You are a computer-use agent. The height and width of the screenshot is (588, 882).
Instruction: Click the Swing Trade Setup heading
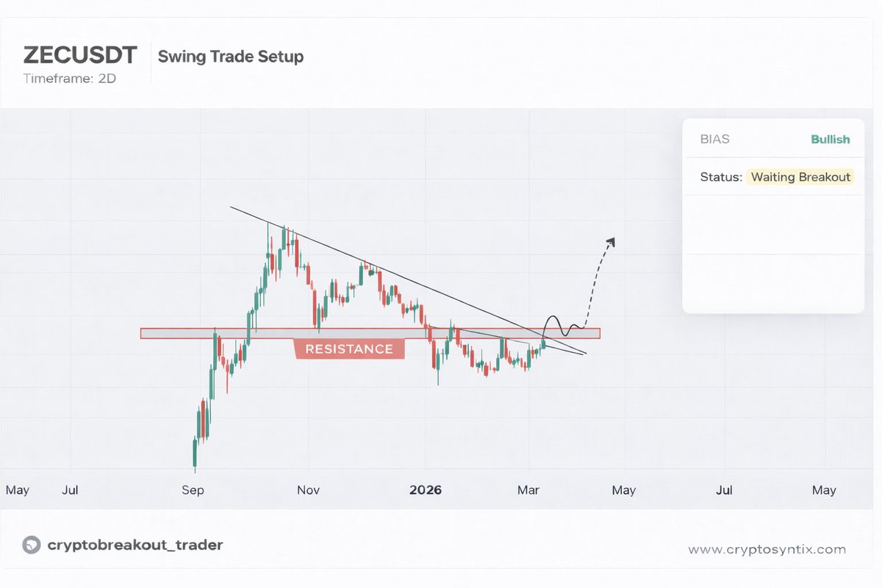(x=230, y=56)
